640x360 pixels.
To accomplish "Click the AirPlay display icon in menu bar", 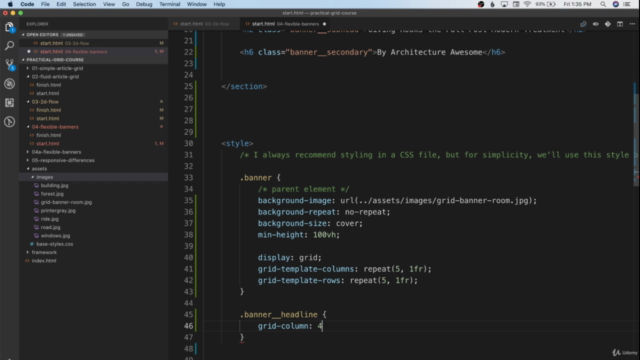I will (504, 4).
